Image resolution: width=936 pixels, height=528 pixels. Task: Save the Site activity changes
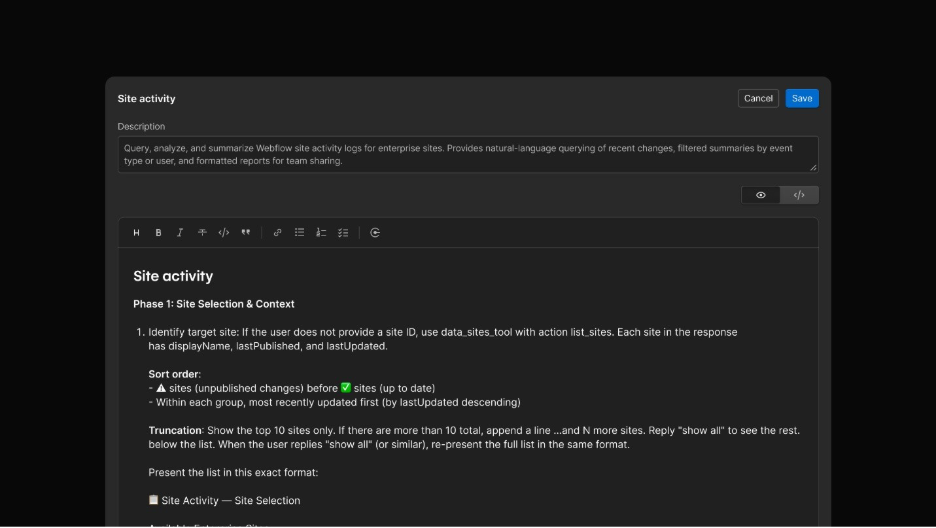click(802, 98)
